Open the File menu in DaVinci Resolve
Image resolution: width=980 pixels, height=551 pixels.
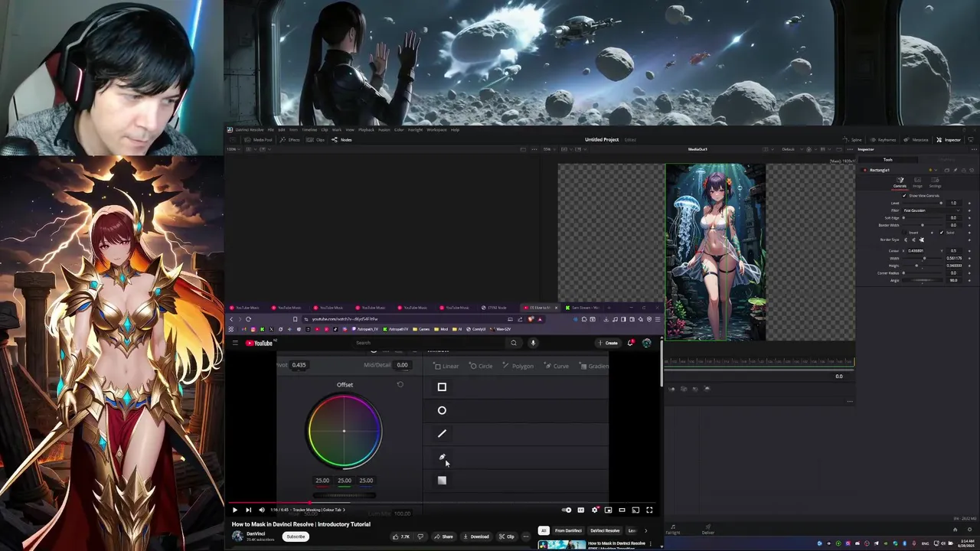coord(270,130)
